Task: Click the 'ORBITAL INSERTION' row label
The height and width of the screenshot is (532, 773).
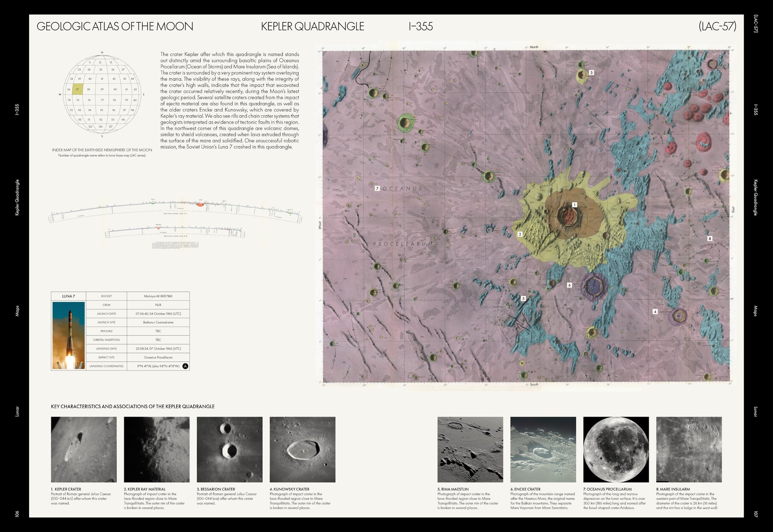Action: click(106, 340)
